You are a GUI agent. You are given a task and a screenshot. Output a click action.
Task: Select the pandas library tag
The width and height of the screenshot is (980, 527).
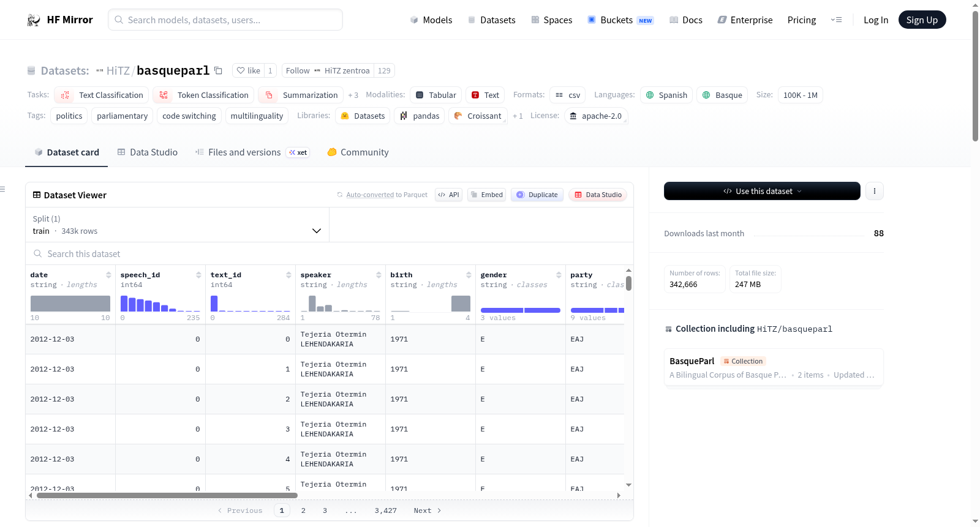pyautogui.click(x=420, y=116)
